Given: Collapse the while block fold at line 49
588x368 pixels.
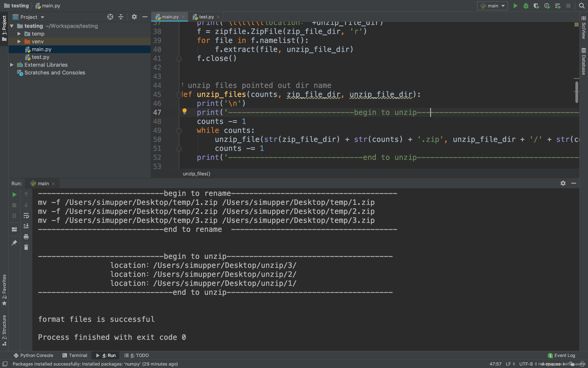Looking at the screenshot, I should pyautogui.click(x=179, y=131).
